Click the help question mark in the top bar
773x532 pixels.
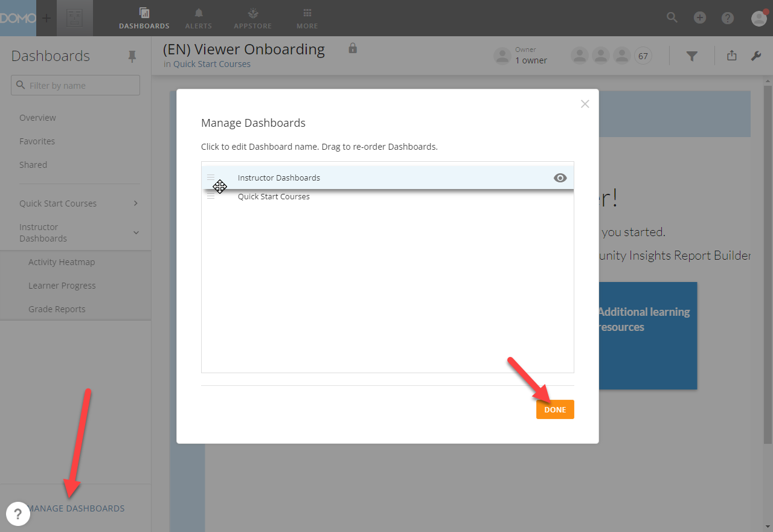pyautogui.click(x=727, y=18)
